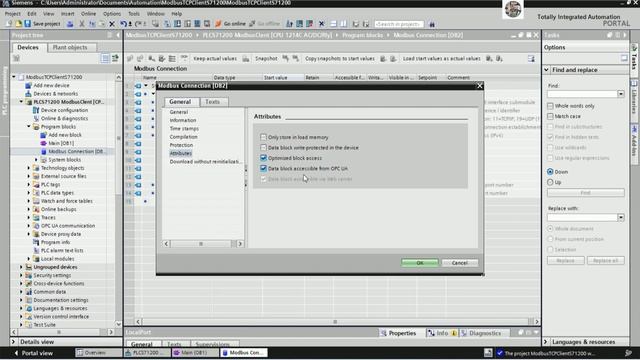Select 'Download without reinitializati...' entry
Viewport: 640px width, 360px height.
(205, 162)
